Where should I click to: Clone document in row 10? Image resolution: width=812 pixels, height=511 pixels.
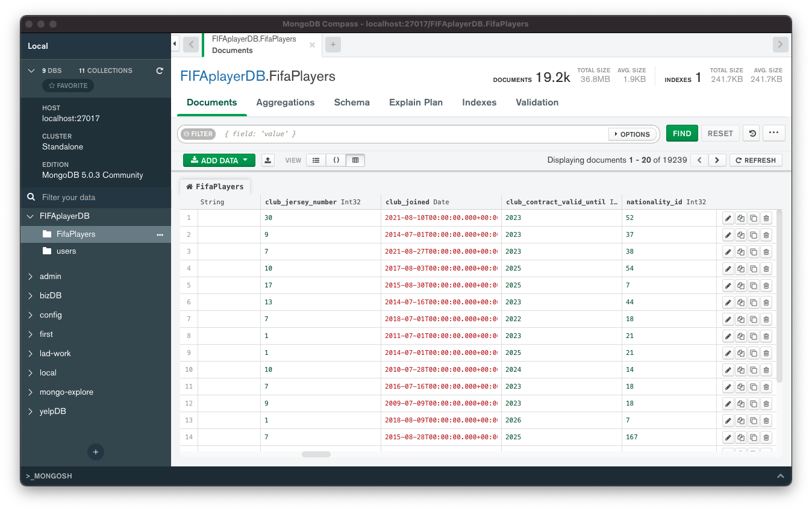point(754,370)
